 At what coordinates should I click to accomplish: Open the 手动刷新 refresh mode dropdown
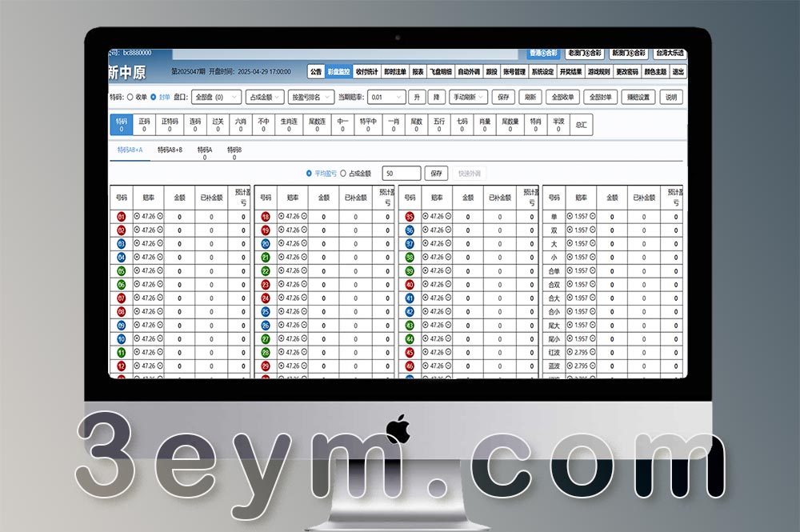click(x=467, y=97)
